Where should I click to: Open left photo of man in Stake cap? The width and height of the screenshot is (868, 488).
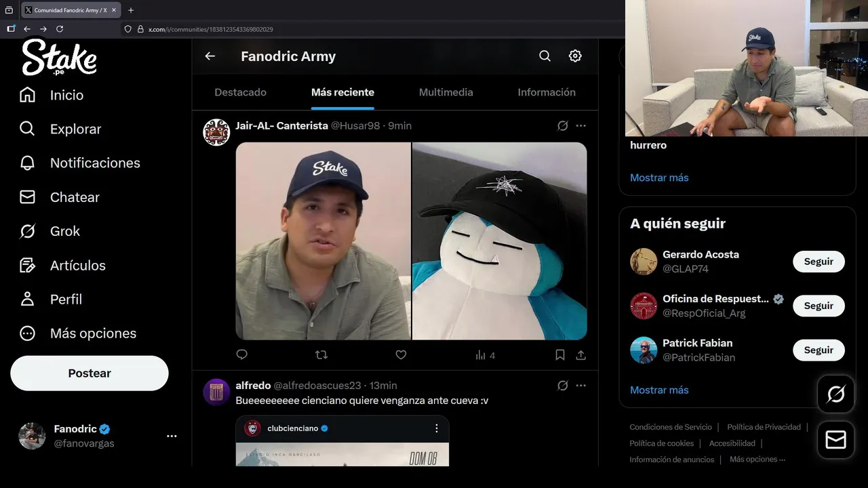coord(323,241)
